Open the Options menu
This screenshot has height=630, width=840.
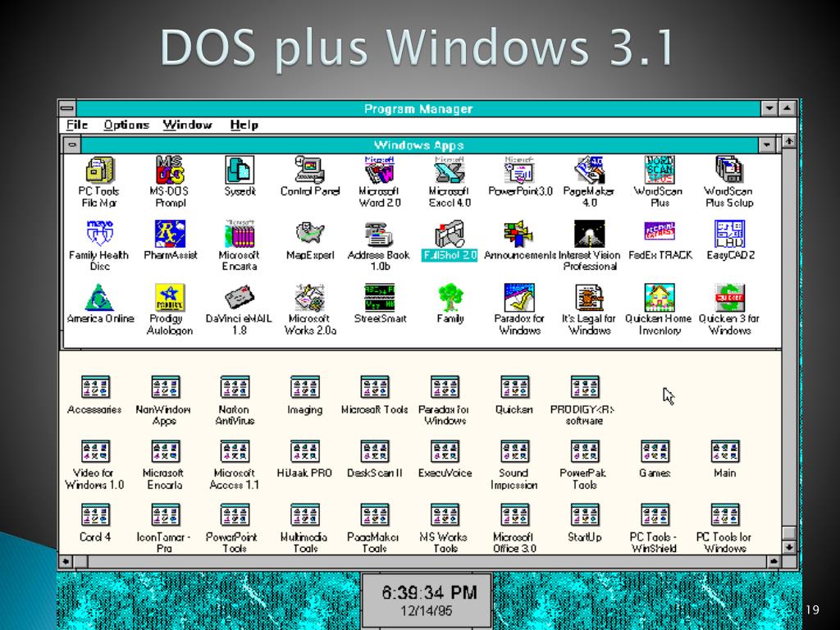[x=126, y=125]
